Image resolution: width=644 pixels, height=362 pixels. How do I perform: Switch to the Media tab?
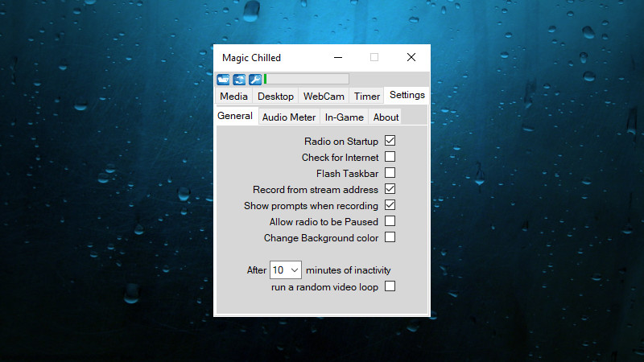coord(233,97)
